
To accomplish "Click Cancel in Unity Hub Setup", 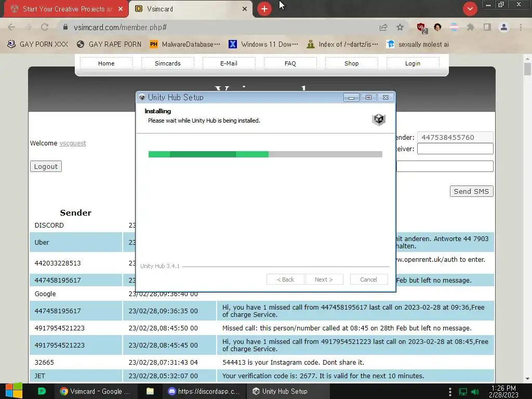I will click(x=368, y=280).
